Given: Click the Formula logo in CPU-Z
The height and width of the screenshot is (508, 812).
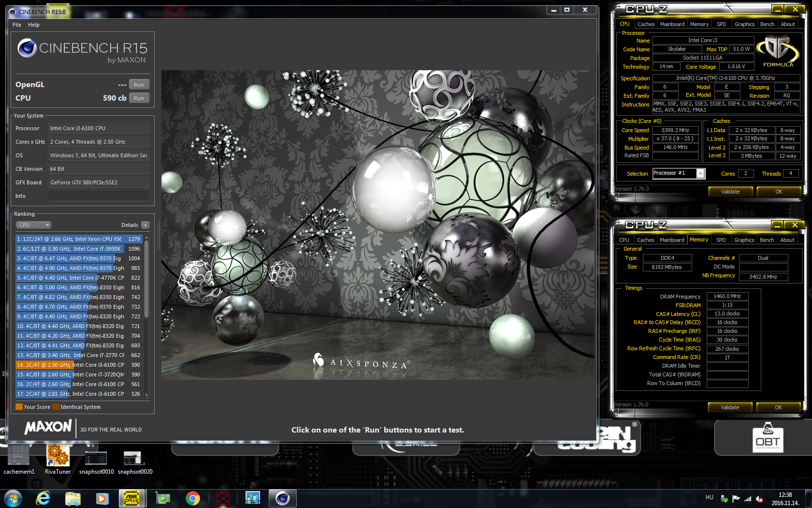Looking at the screenshot, I should pyautogui.click(x=778, y=52).
